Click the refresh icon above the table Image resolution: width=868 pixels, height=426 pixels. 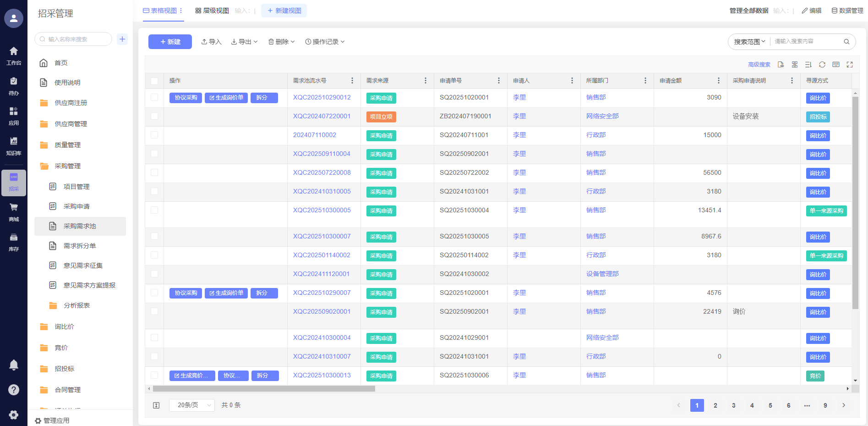click(x=822, y=65)
